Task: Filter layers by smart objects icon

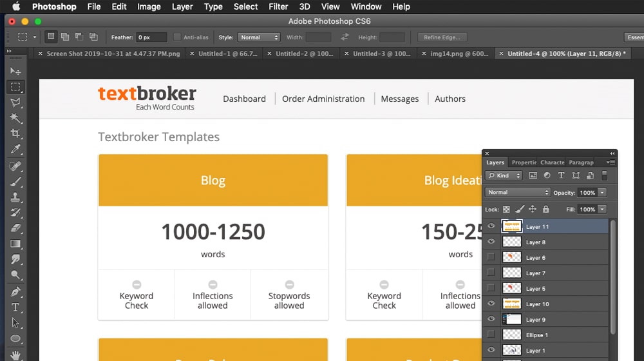Action: point(590,175)
